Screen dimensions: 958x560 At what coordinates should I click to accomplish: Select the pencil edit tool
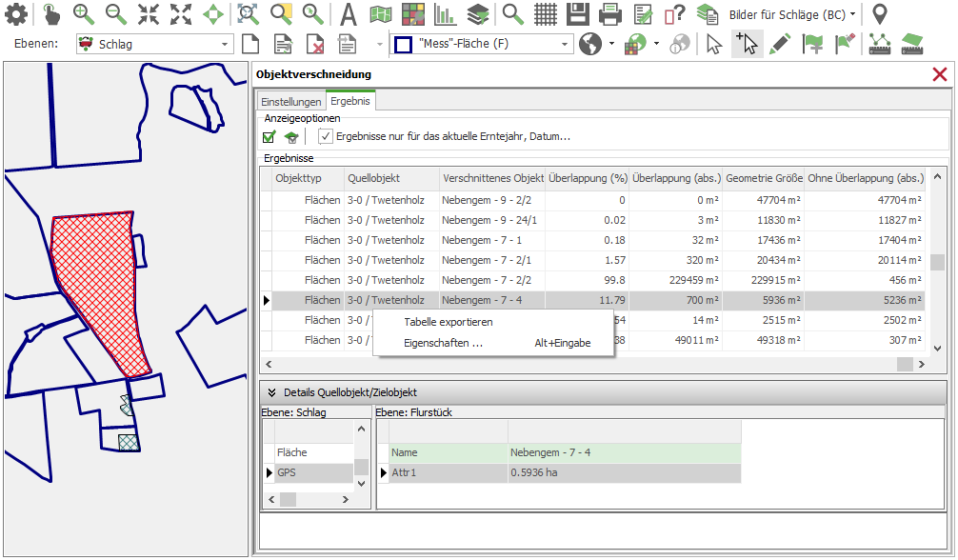tap(780, 44)
